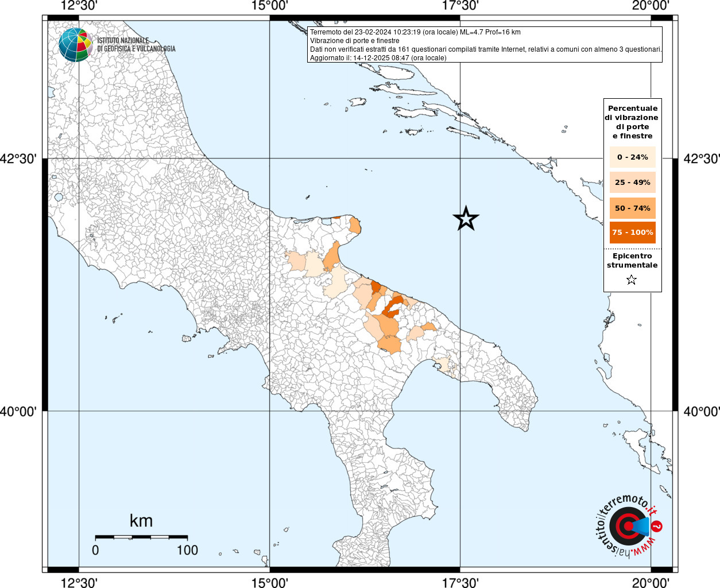Click the epicenter star on the map
Screen dimensions: 720x588
pos(466,218)
